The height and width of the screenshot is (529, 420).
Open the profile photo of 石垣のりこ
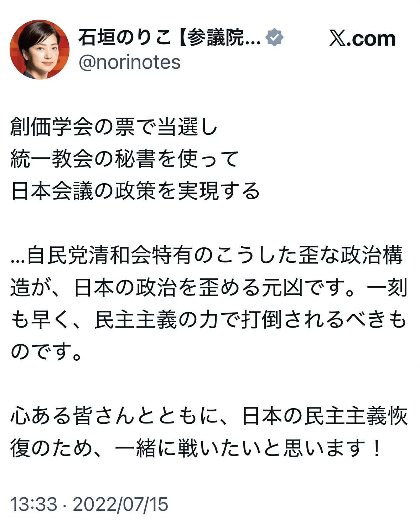40,50
